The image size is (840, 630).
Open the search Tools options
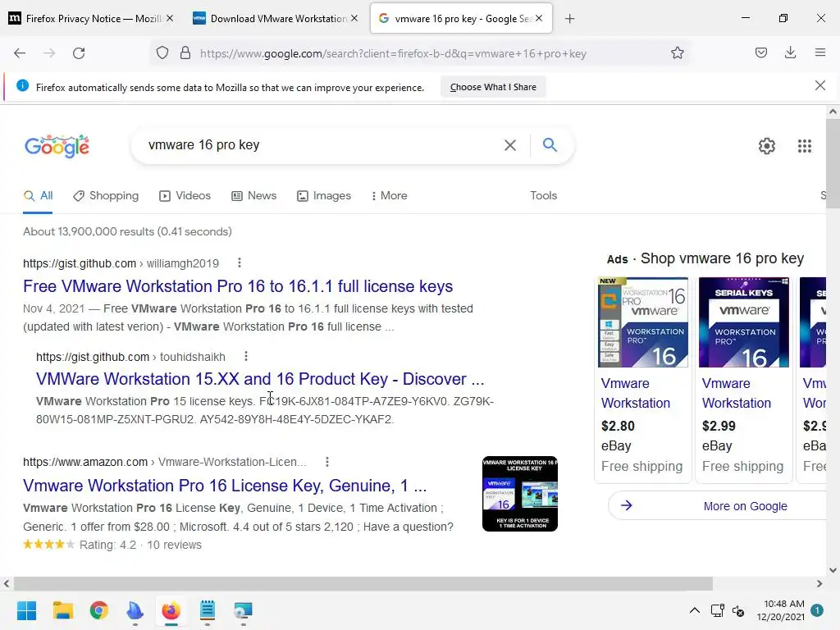pyautogui.click(x=543, y=195)
